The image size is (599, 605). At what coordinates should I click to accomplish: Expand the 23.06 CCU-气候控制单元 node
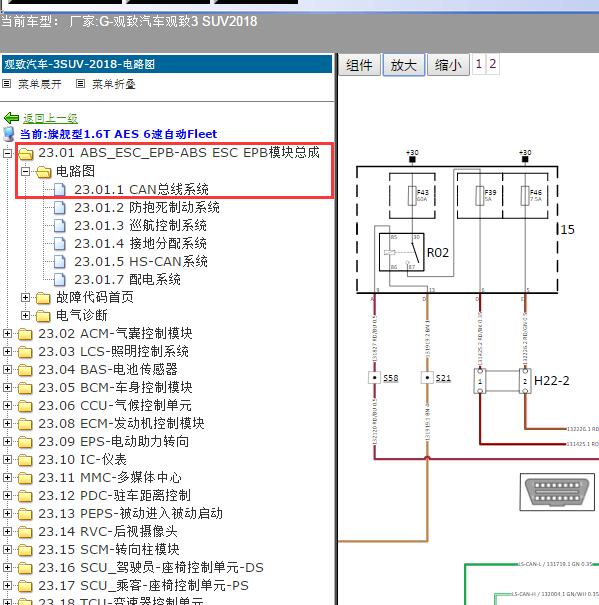click(7, 406)
